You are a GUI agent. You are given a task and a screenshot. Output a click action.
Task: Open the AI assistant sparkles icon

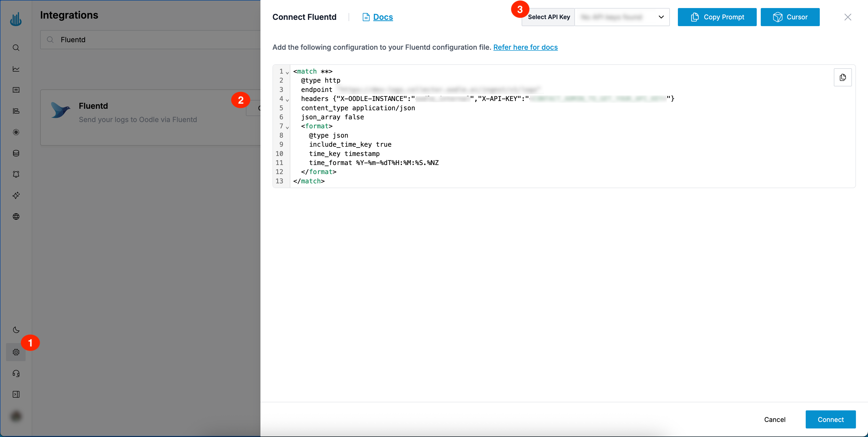coord(16,195)
